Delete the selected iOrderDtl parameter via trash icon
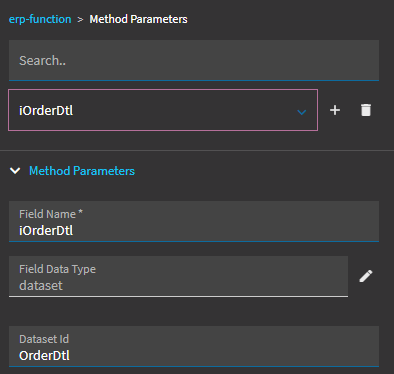Viewport: 394px width, 374px height. [x=366, y=110]
